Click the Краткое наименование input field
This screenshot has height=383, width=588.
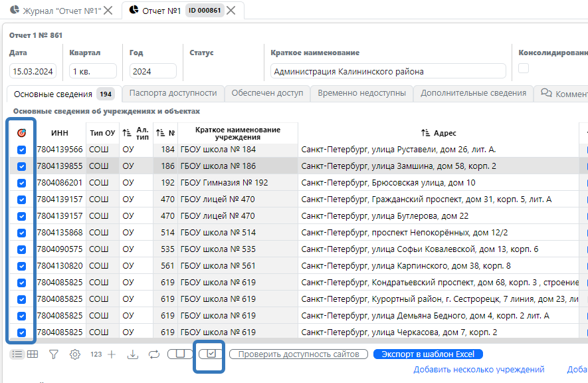[x=388, y=71]
